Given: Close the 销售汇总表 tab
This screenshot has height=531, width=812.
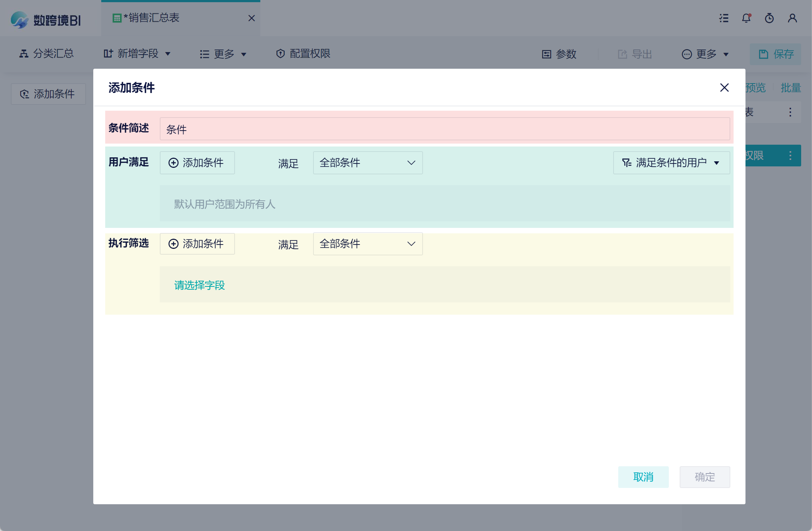Looking at the screenshot, I should tap(252, 18).
